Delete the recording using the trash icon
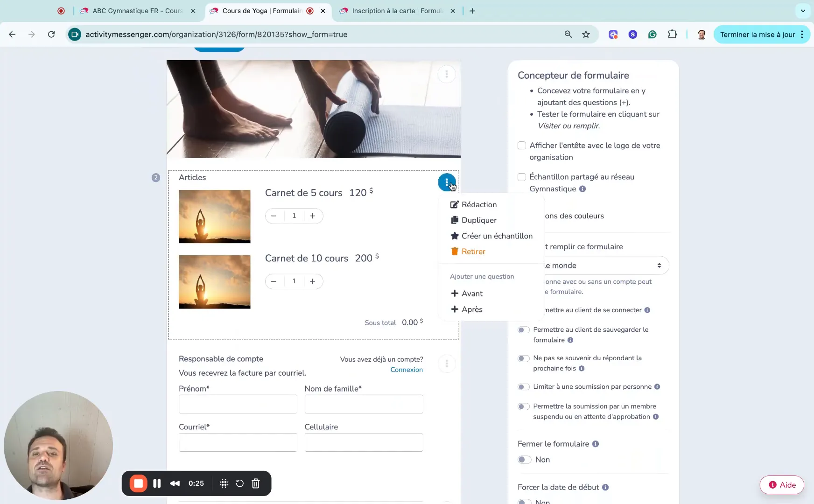 (x=255, y=483)
